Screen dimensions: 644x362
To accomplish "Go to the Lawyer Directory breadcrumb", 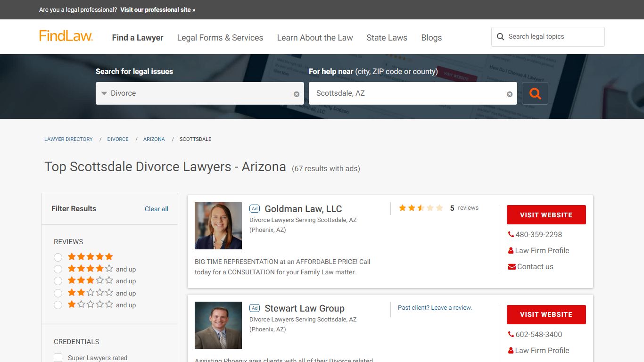I will 68,139.
